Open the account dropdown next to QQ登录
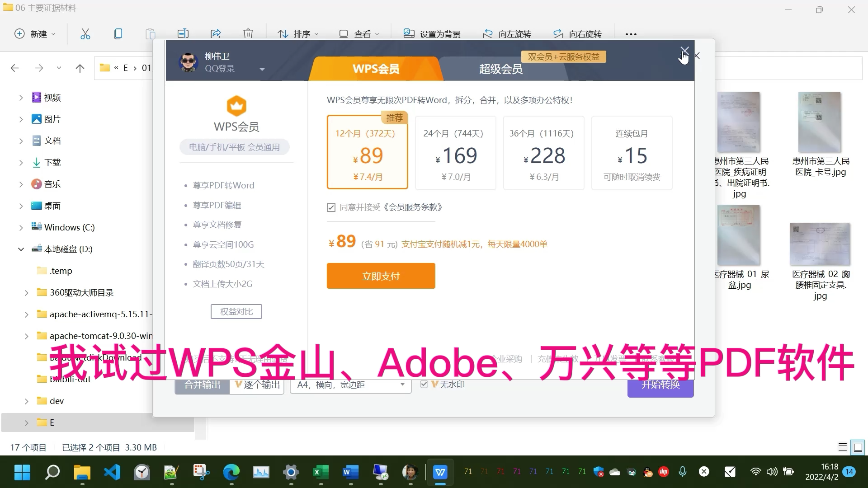 (x=262, y=70)
